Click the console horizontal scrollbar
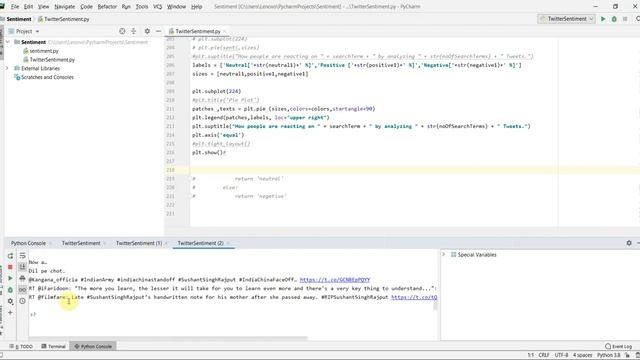The height and width of the screenshot is (360, 640). 168,338
